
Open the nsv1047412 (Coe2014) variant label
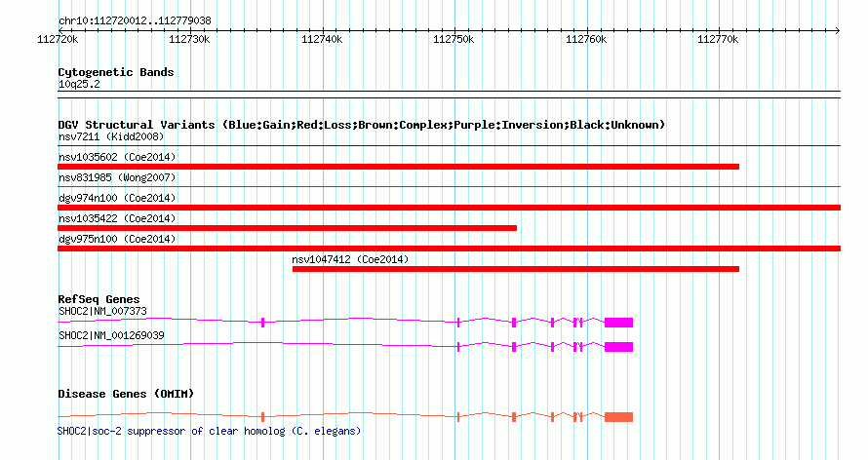pos(350,259)
